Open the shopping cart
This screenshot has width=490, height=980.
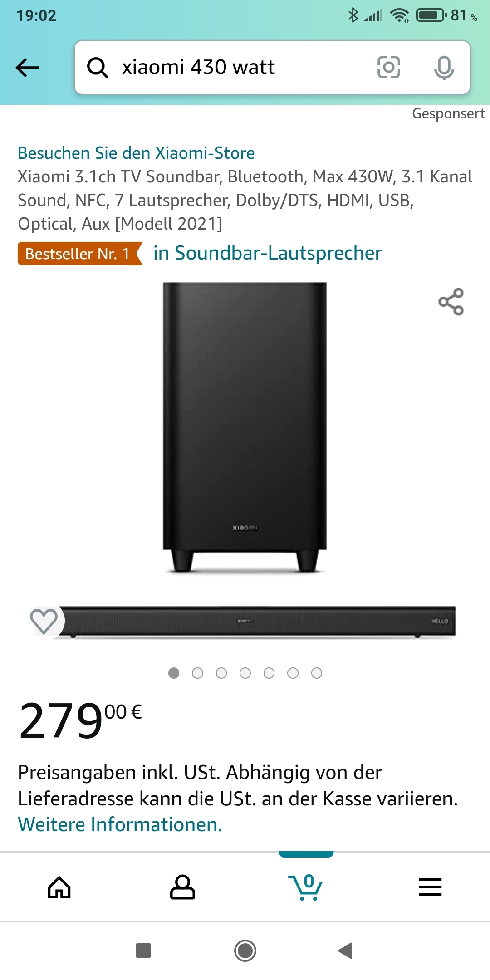pyautogui.click(x=305, y=887)
